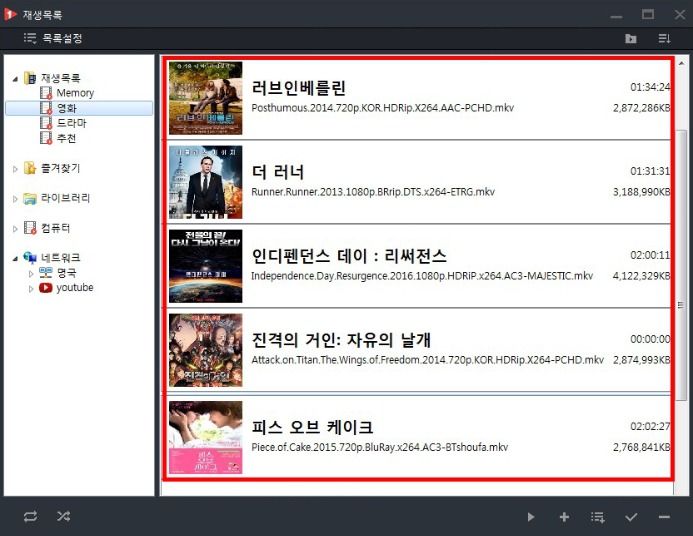Click the red youtube icon
The image size is (693, 536).
click(x=46, y=288)
